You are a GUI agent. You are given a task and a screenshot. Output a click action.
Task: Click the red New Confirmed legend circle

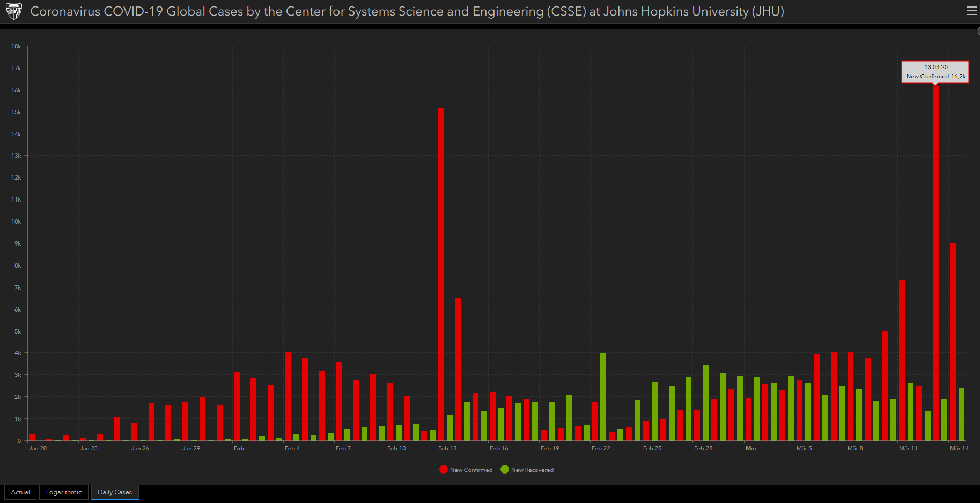click(443, 470)
